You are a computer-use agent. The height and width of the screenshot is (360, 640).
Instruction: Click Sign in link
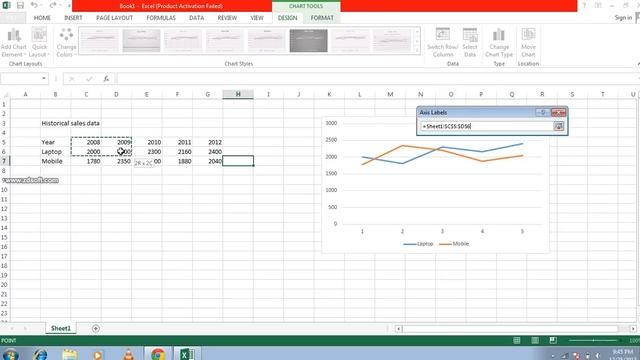coord(623,18)
